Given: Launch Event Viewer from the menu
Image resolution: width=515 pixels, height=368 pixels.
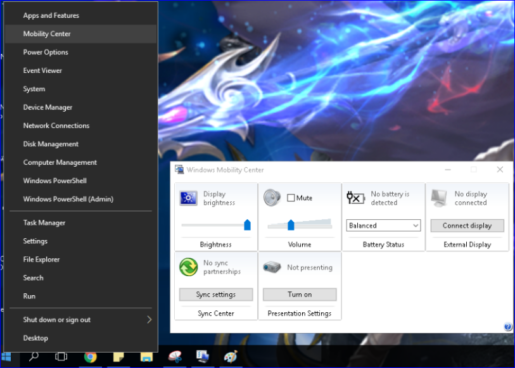Looking at the screenshot, I should (x=80, y=70).
